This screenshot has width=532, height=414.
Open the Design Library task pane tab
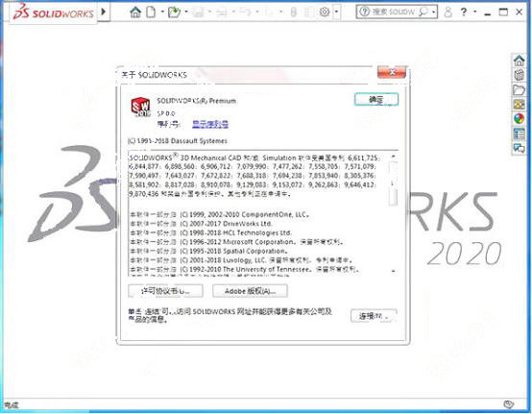click(519, 75)
